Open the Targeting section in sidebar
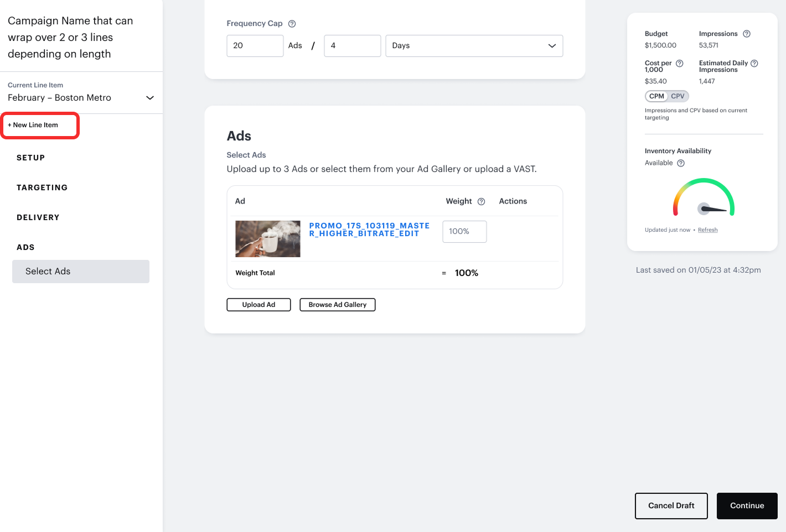Image resolution: width=786 pixels, height=532 pixels. (42, 187)
